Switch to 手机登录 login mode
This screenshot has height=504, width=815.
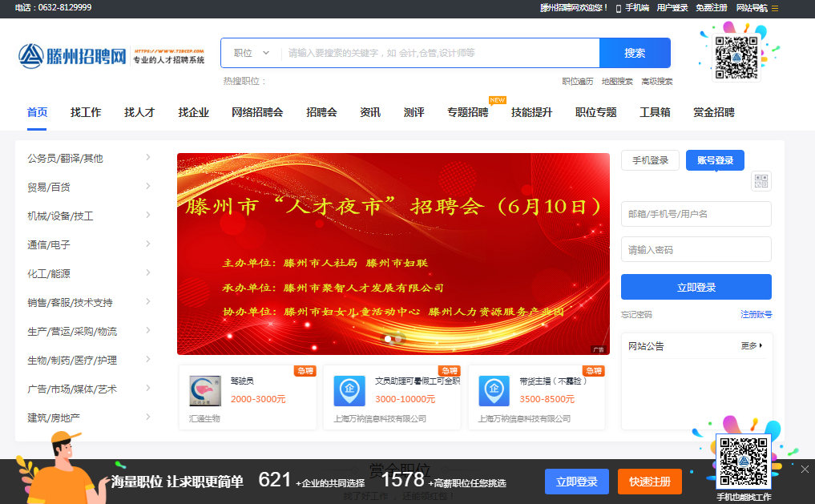click(x=650, y=160)
